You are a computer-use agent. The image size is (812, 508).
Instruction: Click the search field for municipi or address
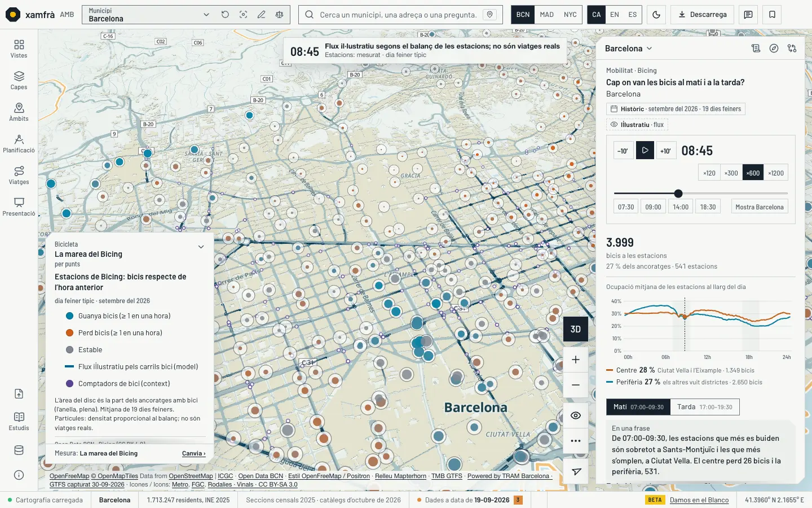398,15
